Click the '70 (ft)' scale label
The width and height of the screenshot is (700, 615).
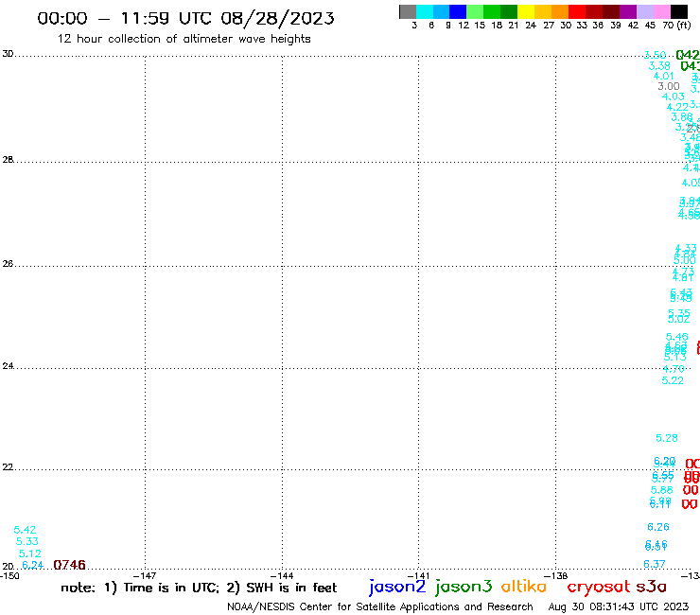pyautogui.click(x=676, y=25)
